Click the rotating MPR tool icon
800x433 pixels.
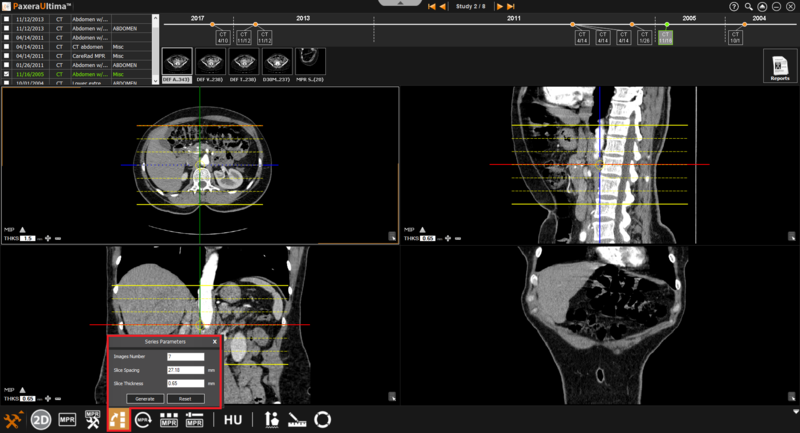(x=144, y=420)
